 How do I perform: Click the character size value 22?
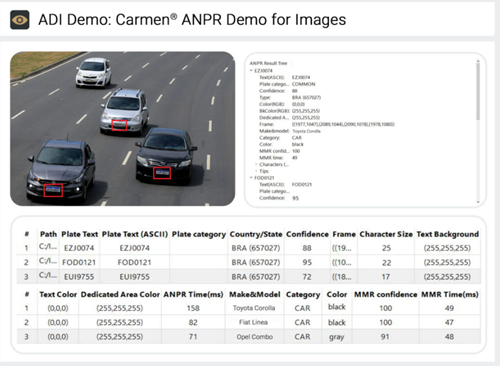click(x=386, y=263)
